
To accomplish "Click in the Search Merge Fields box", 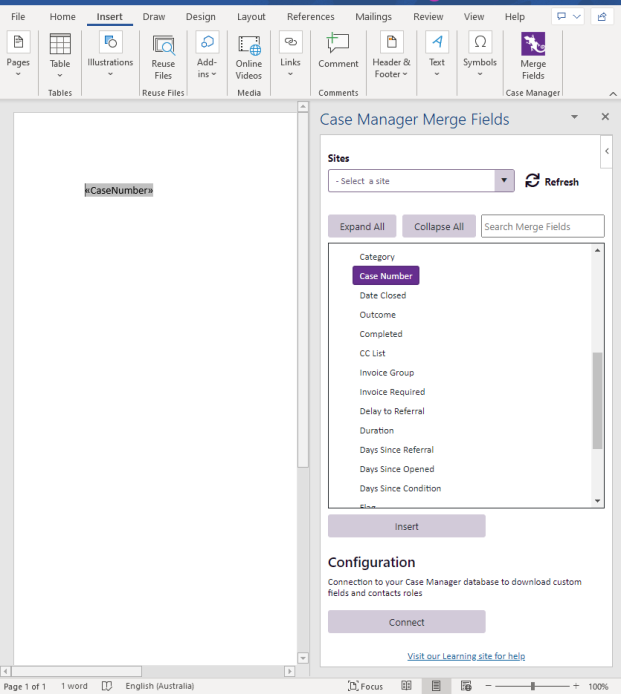I will (x=543, y=226).
